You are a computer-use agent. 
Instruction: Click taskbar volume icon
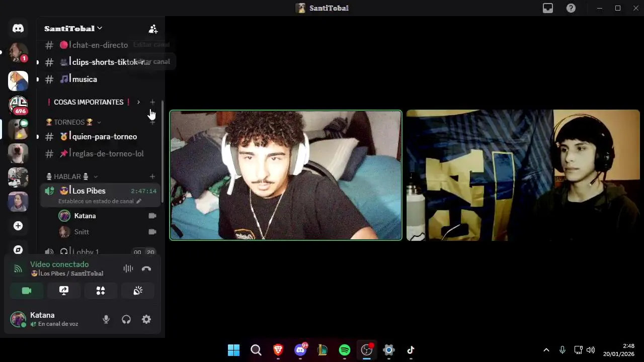click(x=591, y=350)
